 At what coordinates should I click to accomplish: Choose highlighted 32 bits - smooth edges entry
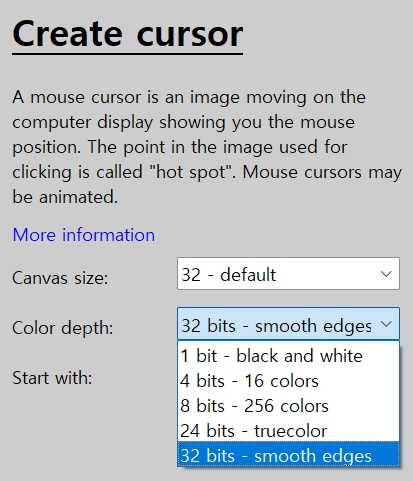tap(288, 455)
